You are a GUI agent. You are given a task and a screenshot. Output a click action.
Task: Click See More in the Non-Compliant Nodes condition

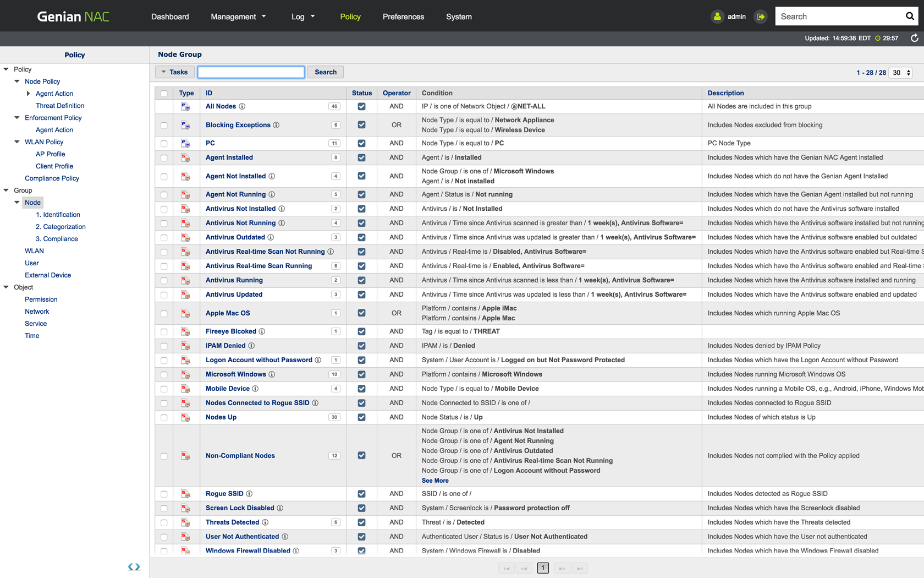tap(435, 480)
